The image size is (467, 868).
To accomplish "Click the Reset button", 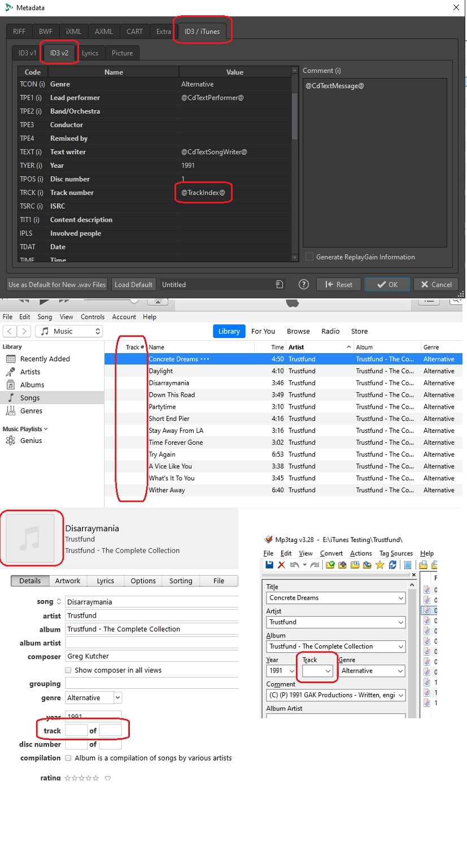I will tap(338, 284).
